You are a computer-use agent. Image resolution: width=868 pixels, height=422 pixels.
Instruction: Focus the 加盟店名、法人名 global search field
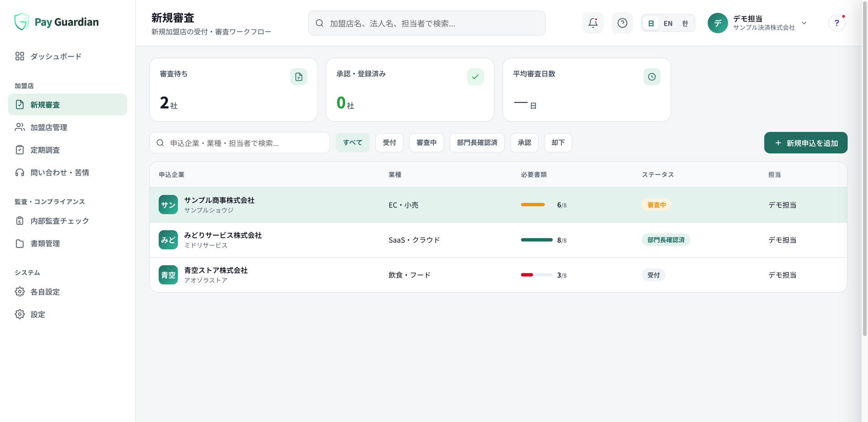427,23
